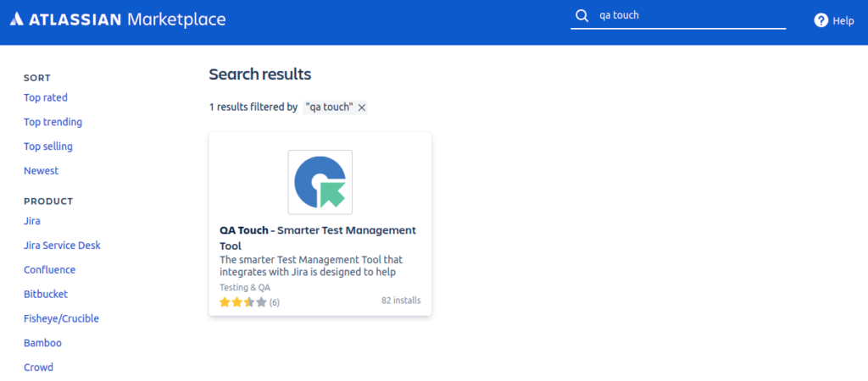Filter by Crowd product
Viewport: 868px width, 381px height.
[x=38, y=367]
